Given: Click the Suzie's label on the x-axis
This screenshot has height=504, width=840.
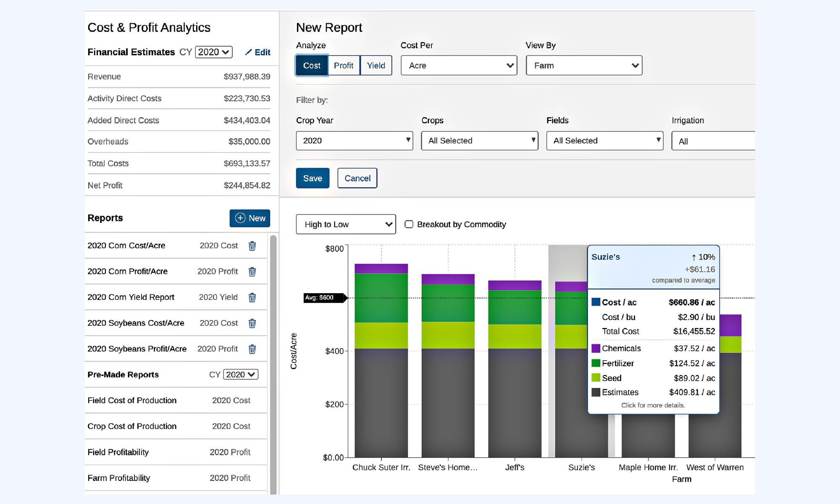Looking at the screenshot, I should point(581,467).
